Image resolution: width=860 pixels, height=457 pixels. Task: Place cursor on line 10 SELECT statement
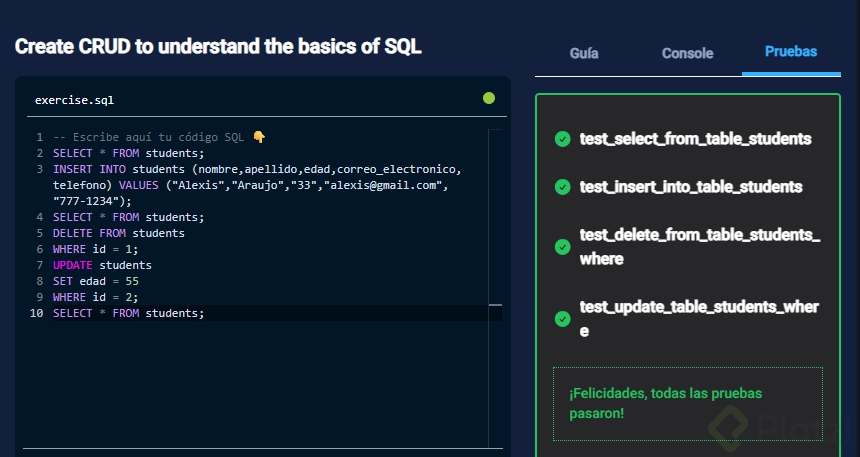click(x=128, y=313)
